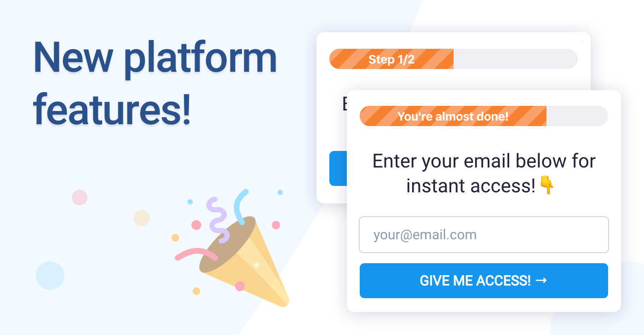Click the pink faded circle decoration
The height and width of the screenshot is (335, 644).
coord(80,197)
